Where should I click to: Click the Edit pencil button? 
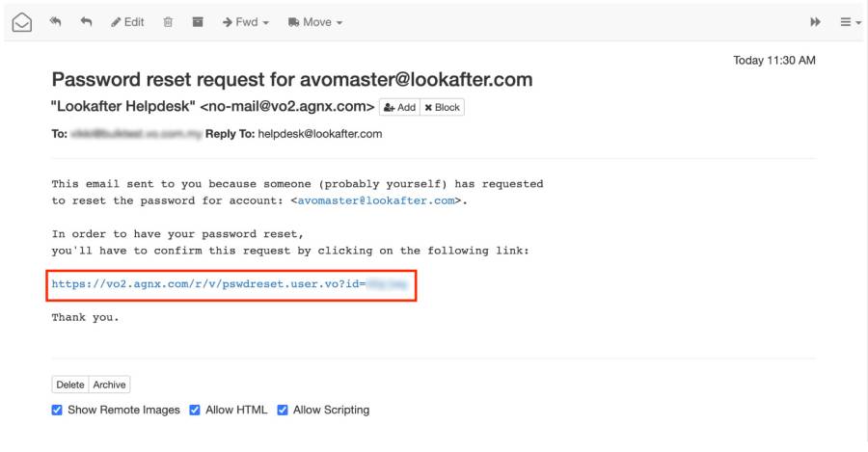pos(127,22)
